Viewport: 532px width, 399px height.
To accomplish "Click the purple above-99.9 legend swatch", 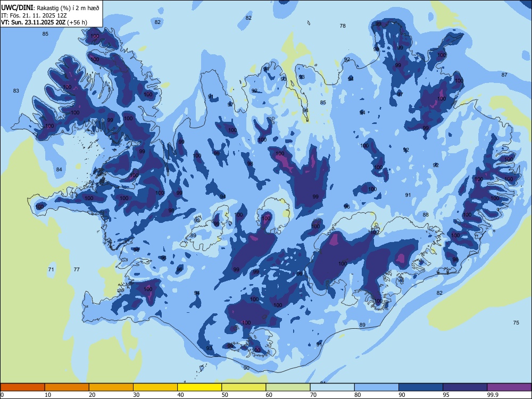I will coord(509,387).
